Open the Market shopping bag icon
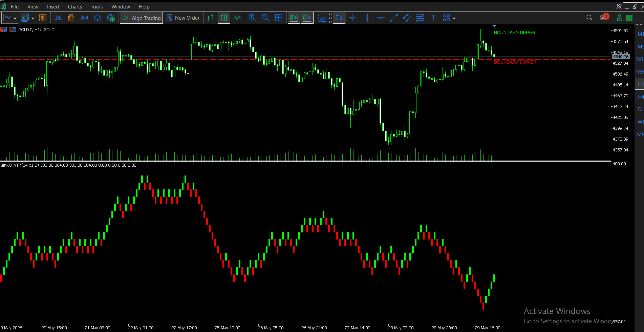This screenshot has width=644, height=332. 71,18
